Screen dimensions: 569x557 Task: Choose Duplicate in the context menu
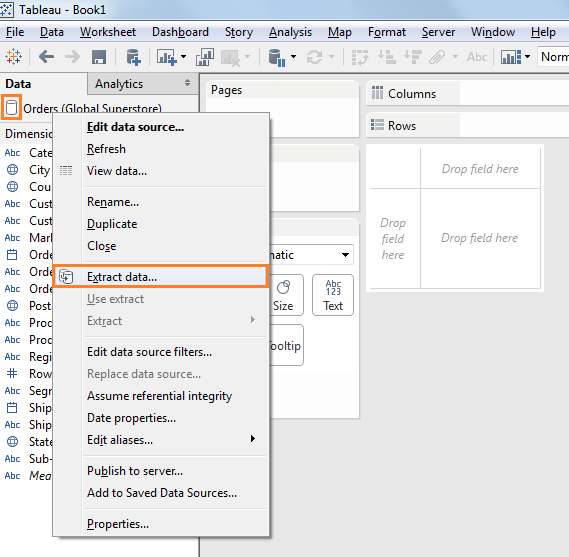pyautogui.click(x=161, y=224)
